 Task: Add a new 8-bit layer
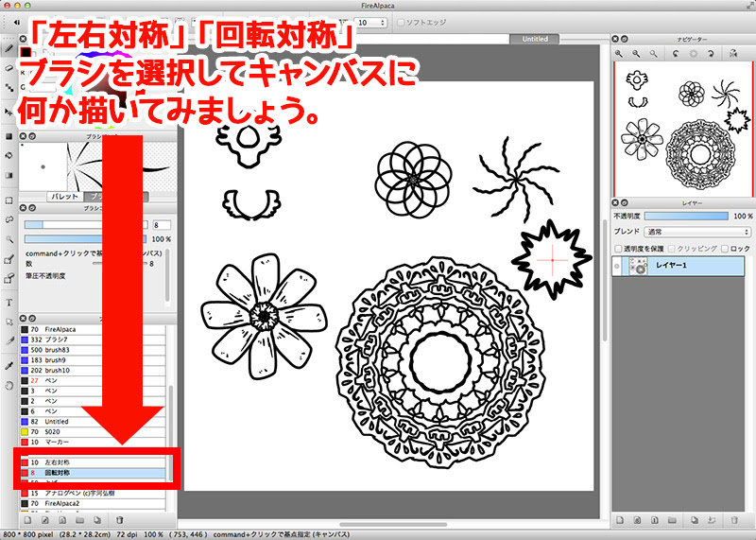point(637,520)
